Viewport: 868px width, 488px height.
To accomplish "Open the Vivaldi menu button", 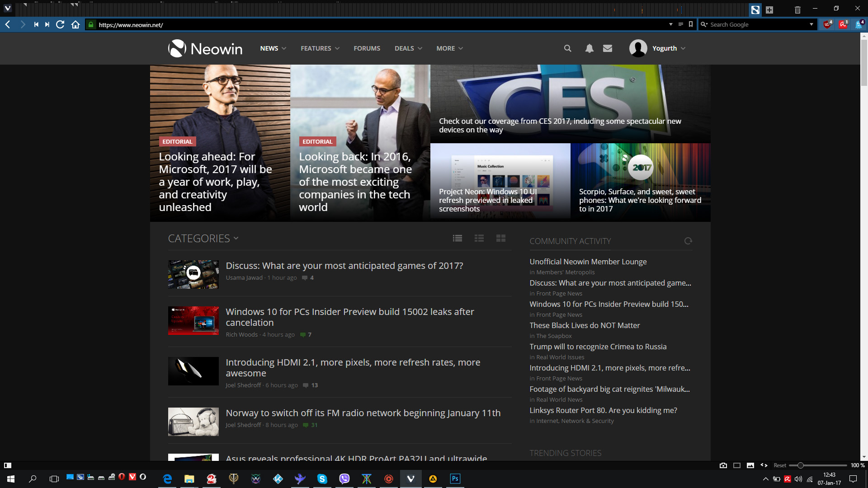I will pyautogui.click(x=8, y=8).
